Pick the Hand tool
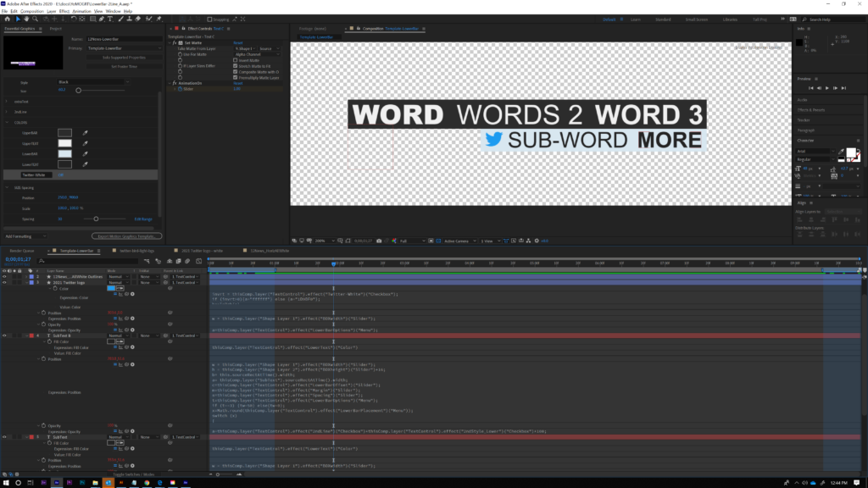868x488 pixels. click(26, 19)
